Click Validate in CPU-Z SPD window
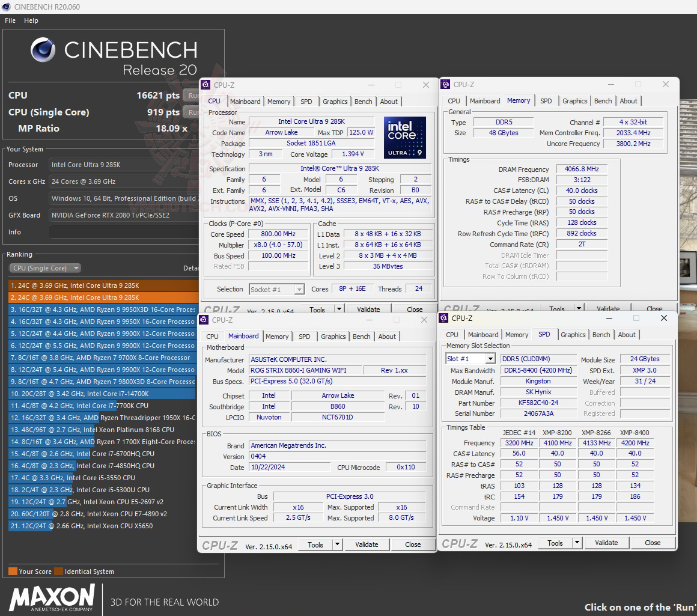697x616 pixels. click(x=606, y=543)
